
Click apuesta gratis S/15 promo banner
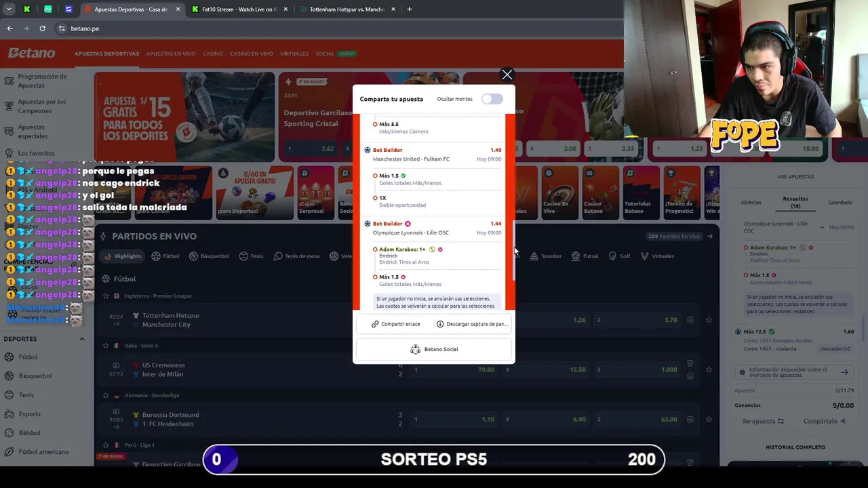click(x=184, y=116)
